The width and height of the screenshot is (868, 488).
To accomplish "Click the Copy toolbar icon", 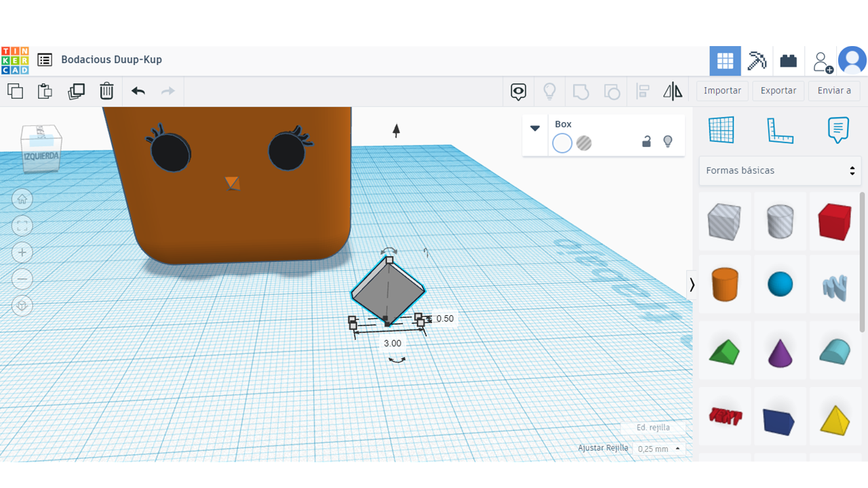I will [x=15, y=91].
